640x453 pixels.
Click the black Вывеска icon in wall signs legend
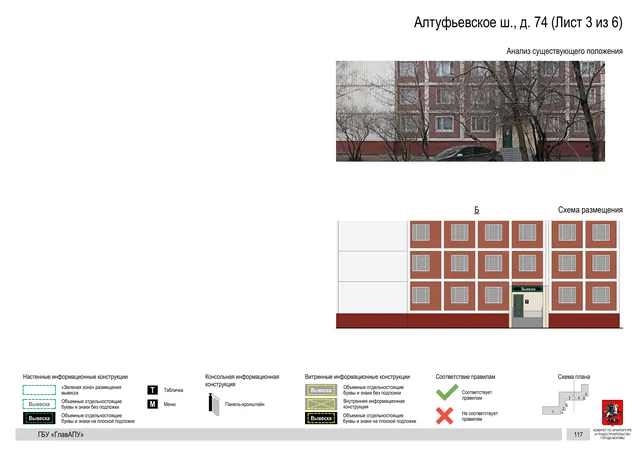click(x=39, y=418)
